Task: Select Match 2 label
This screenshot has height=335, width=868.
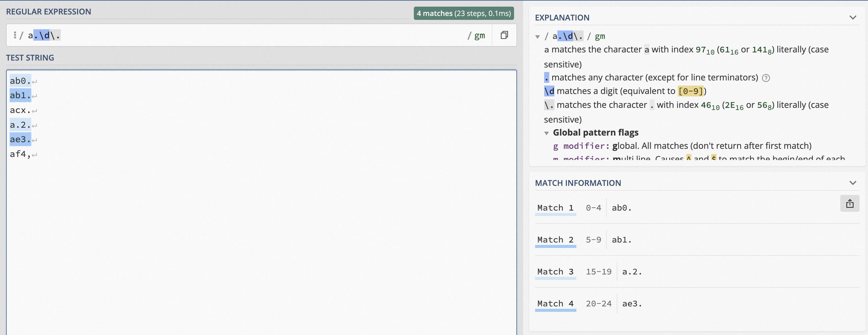Action: (x=555, y=240)
